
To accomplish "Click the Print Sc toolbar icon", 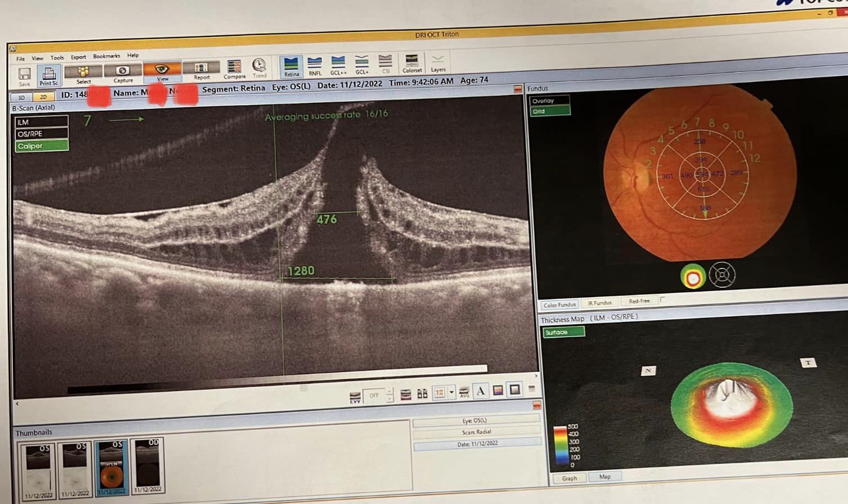I will [49, 76].
